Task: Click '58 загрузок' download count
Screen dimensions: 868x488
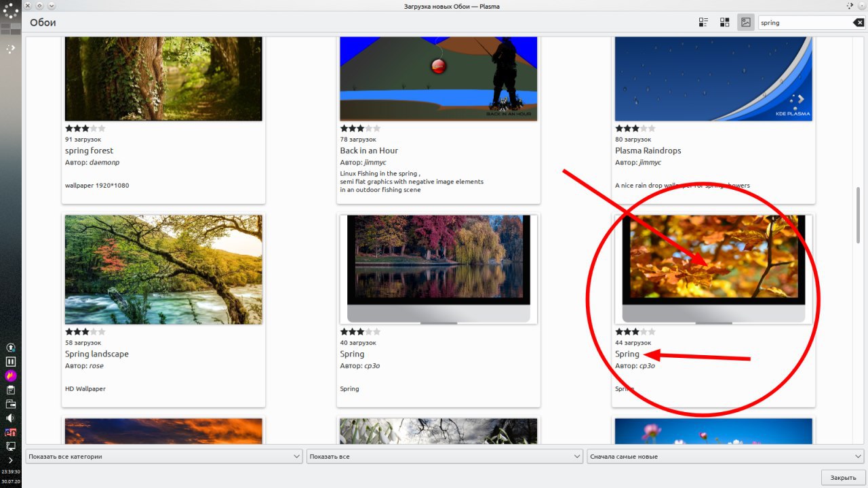Action: [x=83, y=342]
